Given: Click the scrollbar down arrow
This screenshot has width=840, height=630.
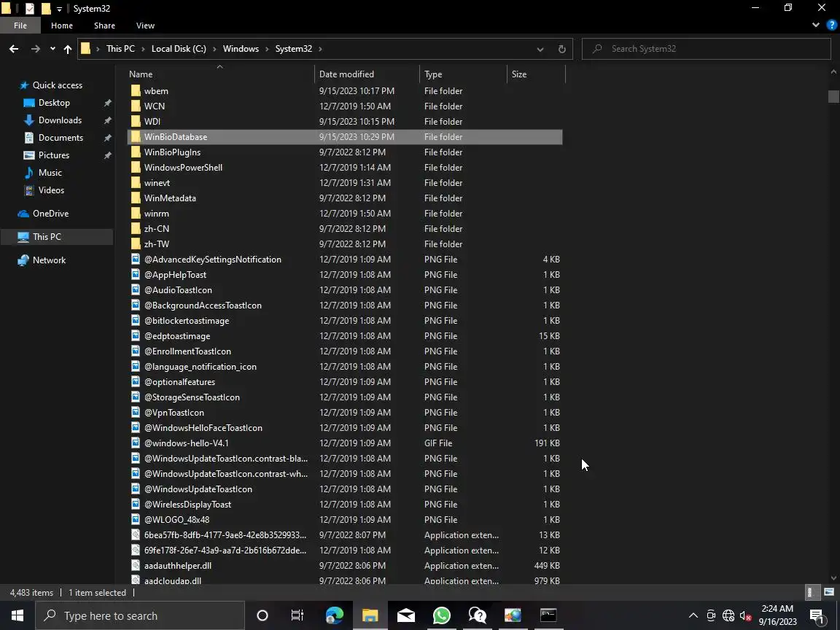Looking at the screenshot, I should click(833, 578).
